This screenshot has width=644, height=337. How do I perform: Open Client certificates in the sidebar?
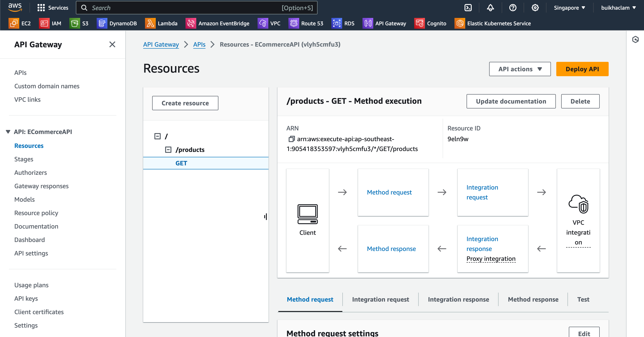point(39,312)
